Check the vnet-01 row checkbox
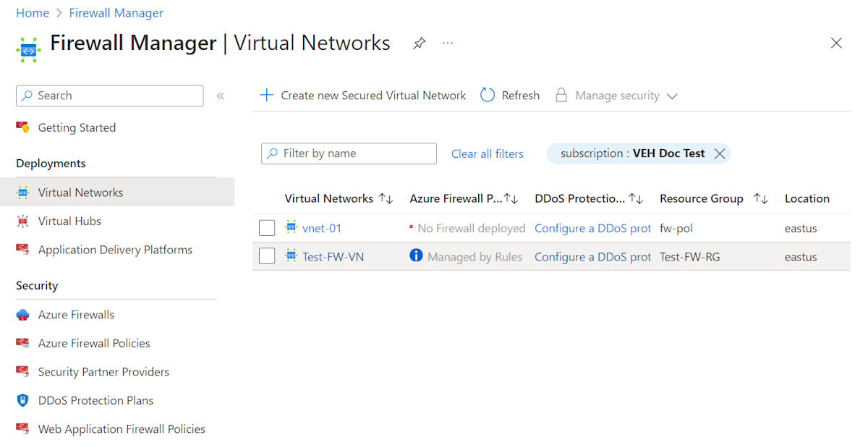 [267, 229]
